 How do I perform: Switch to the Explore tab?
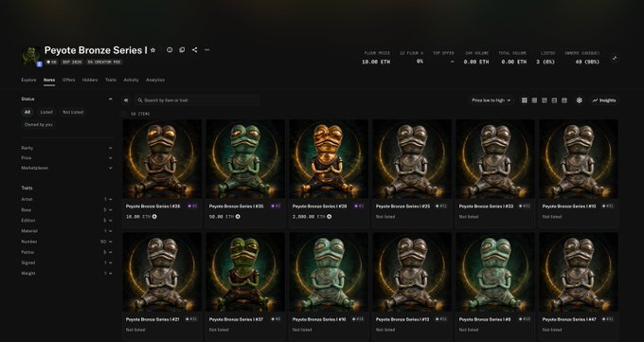(x=28, y=81)
